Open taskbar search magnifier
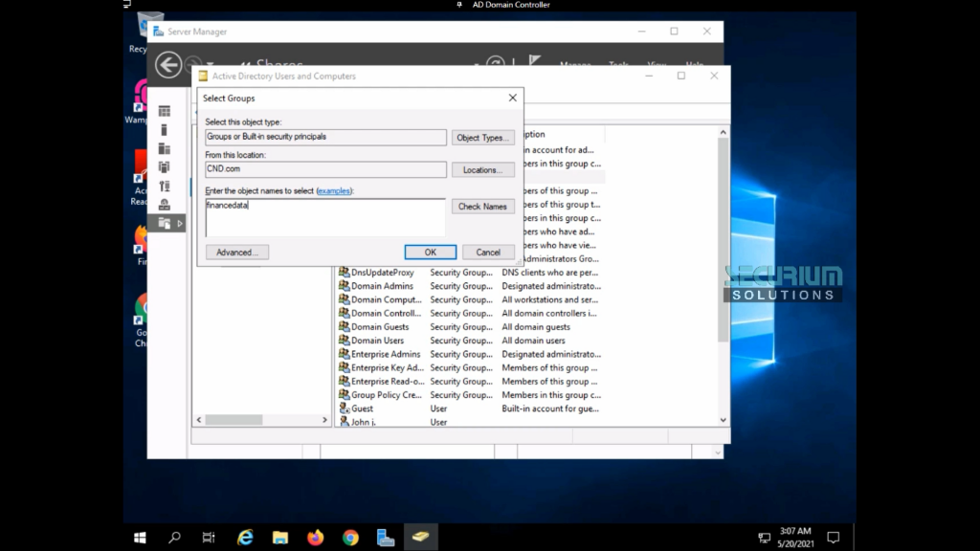Viewport: 980px width, 551px height. point(174,538)
